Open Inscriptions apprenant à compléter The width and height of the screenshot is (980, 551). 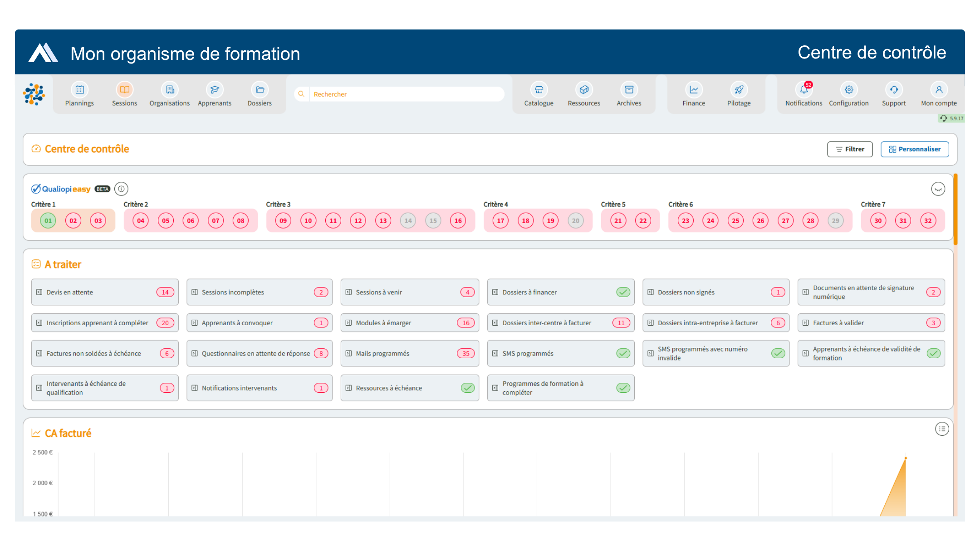tap(105, 323)
